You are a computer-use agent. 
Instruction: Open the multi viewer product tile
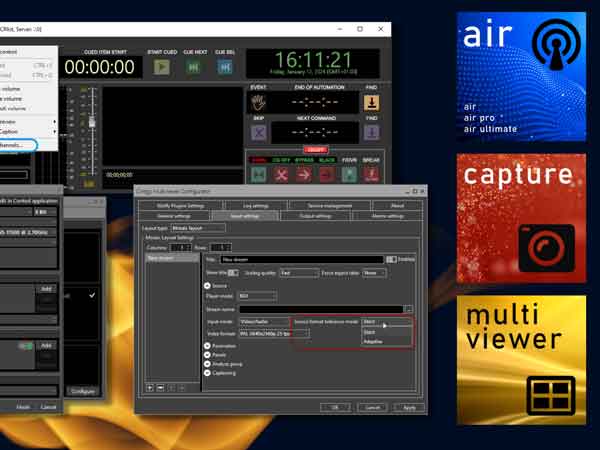coord(521,360)
